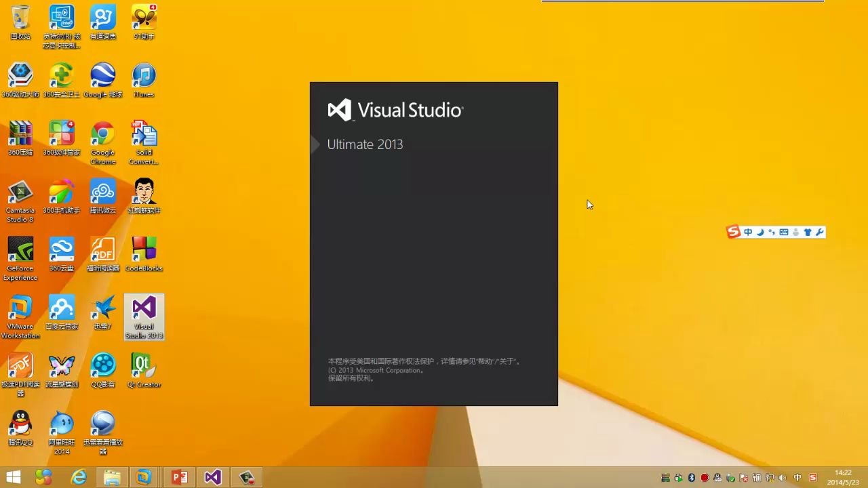Open the 极速PDF阅读器 desktop shortcut
The height and width of the screenshot is (488, 868).
tap(20, 375)
